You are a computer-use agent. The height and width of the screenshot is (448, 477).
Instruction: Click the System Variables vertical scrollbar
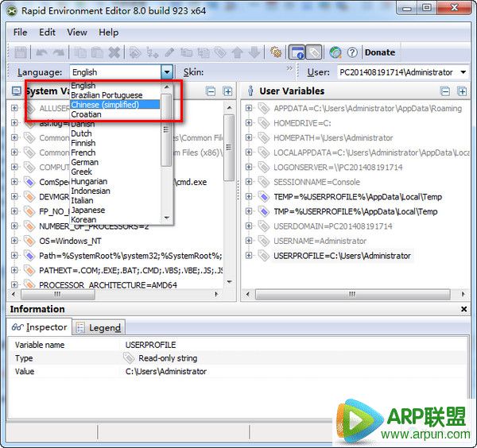(x=229, y=148)
